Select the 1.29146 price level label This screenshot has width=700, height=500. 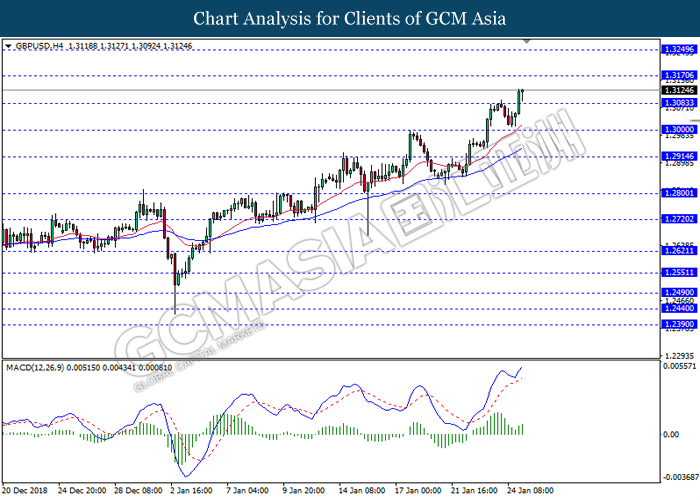[x=679, y=156]
